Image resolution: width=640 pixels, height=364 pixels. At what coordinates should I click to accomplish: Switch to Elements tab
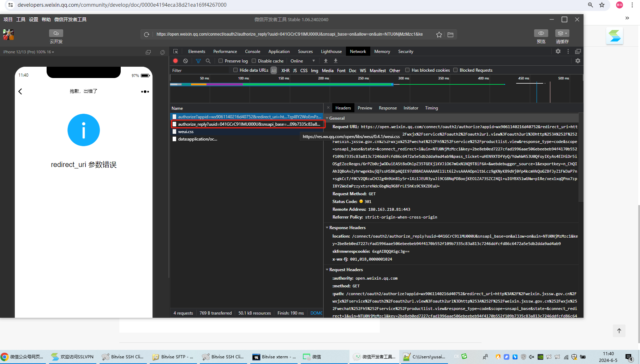click(197, 52)
